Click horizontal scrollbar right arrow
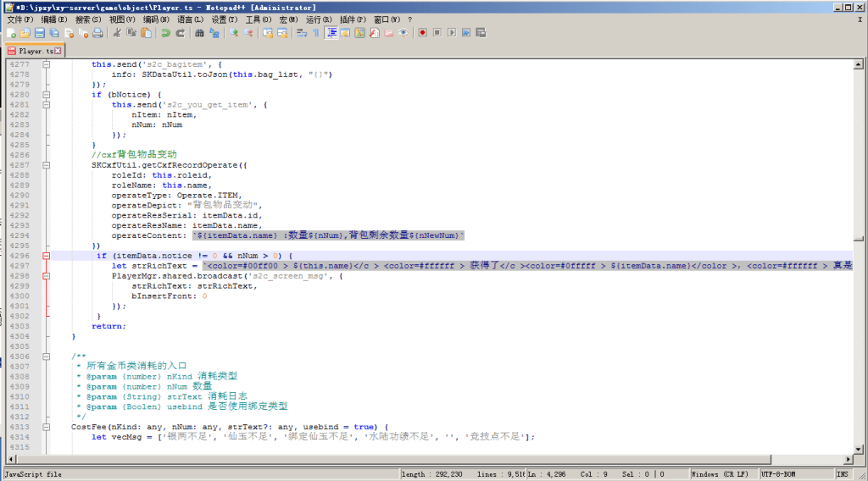Screen dimensions: 868x481 click(848, 460)
